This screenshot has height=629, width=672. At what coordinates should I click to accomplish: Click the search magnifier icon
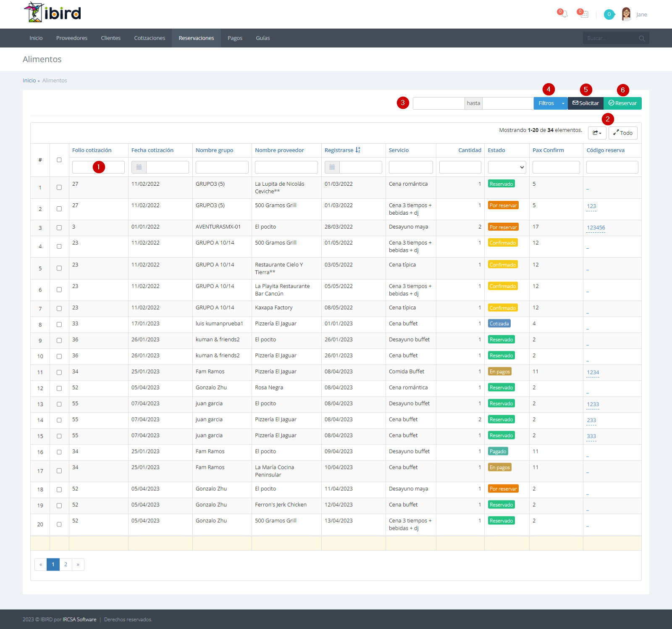point(642,38)
